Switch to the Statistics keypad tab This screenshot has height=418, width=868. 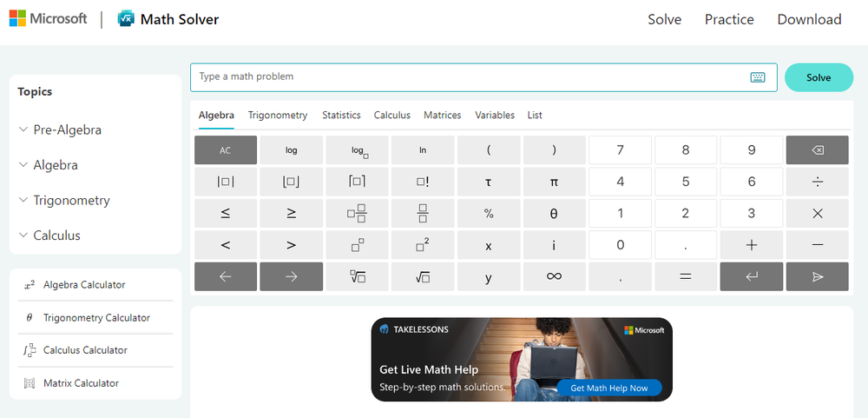[341, 116]
